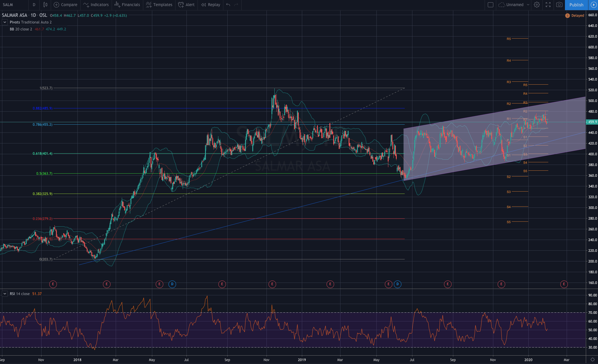Click the Compare symbol button
This screenshot has width=598, height=364.
pyautogui.click(x=66, y=5)
